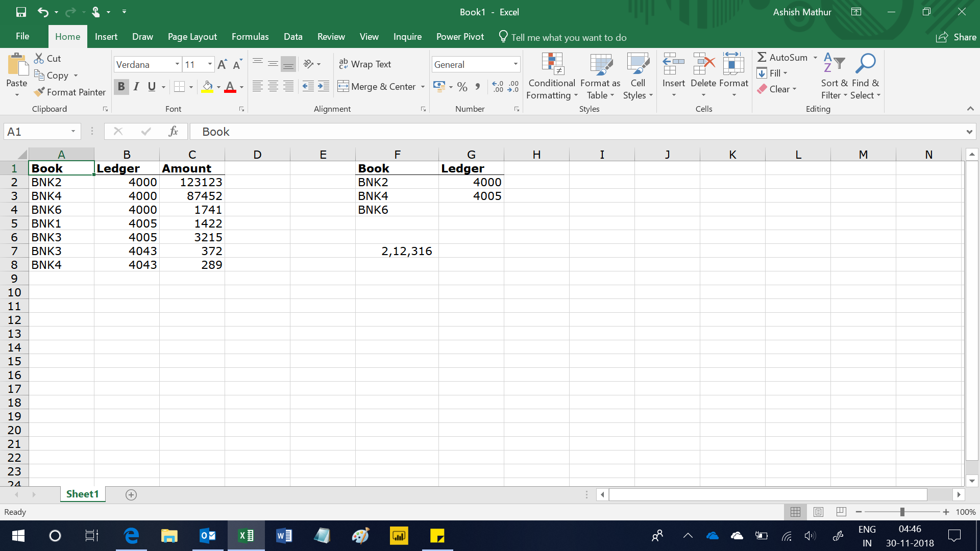980x551 pixels.
Task: Click the Format Painter icon
Action: coord(39,92)
